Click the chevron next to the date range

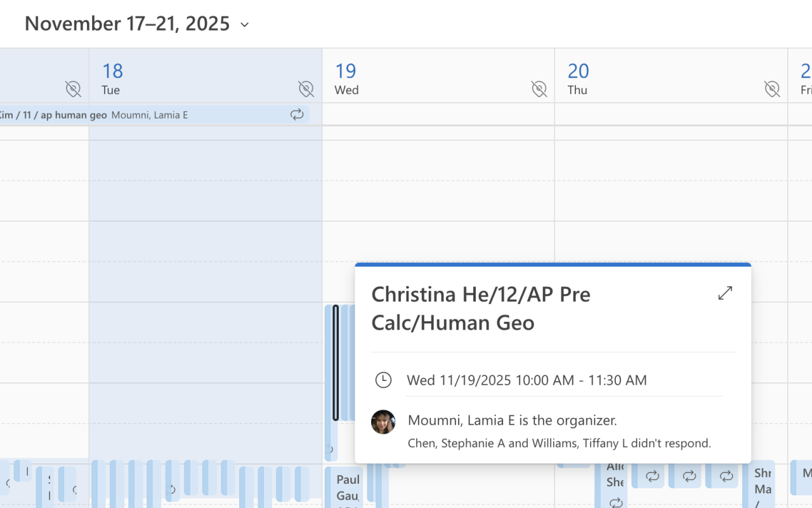coord(245,25)
